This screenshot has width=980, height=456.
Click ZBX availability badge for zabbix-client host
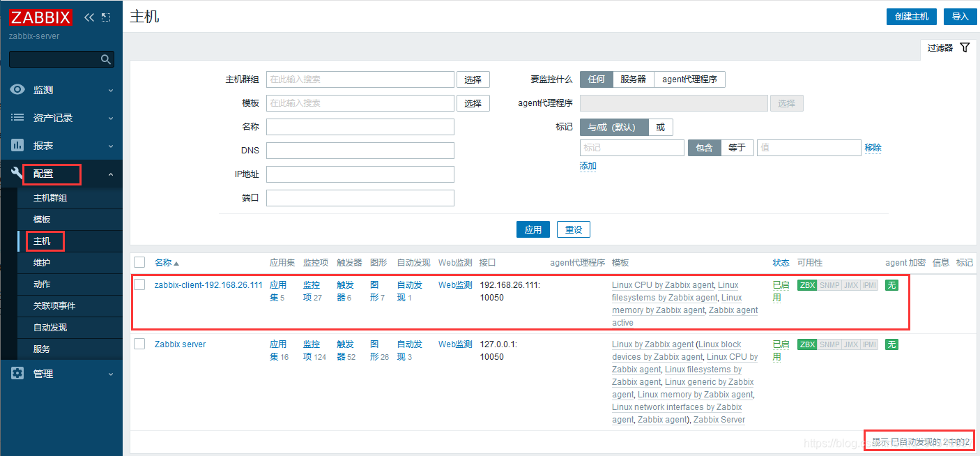point(806,285)
